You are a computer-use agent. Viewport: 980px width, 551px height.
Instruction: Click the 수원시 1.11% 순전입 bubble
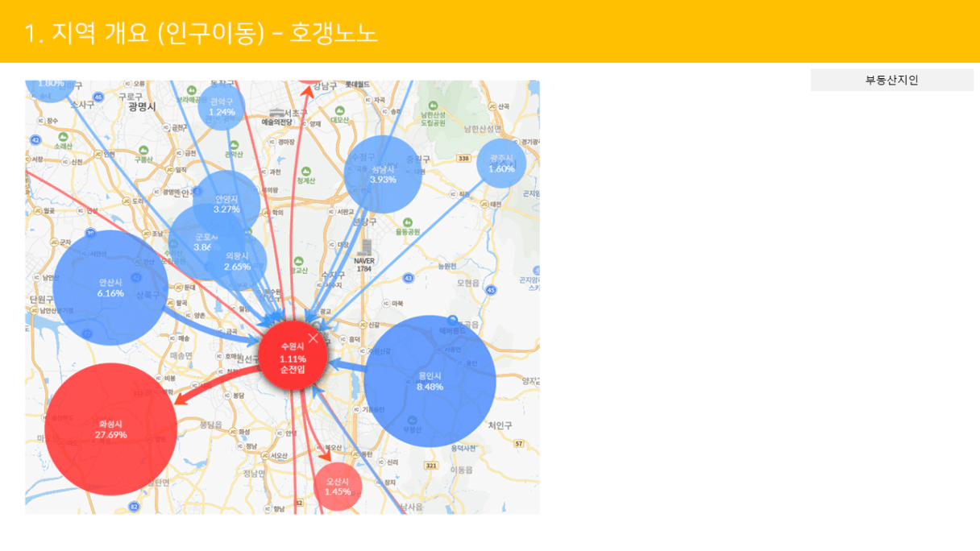[x=293, y=357]
